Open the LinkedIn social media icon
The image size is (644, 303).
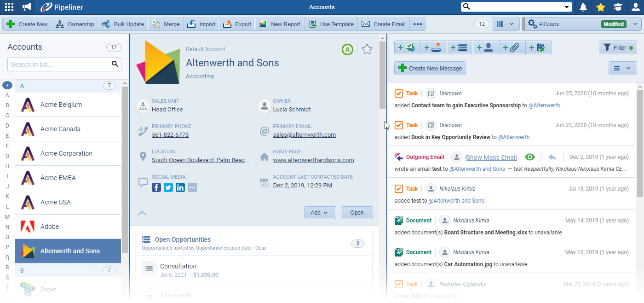180,187
